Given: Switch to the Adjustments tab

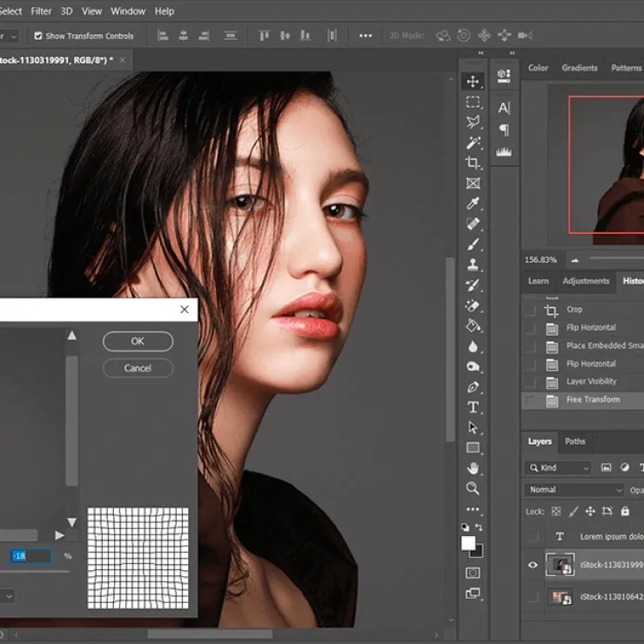Looking at the screenshot, I should 586,281.
